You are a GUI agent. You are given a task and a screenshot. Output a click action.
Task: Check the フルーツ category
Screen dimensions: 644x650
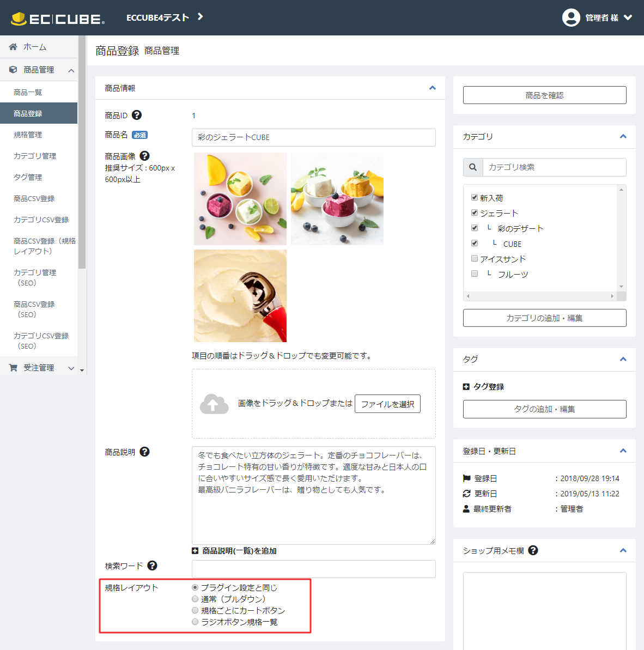coord(475,274)
